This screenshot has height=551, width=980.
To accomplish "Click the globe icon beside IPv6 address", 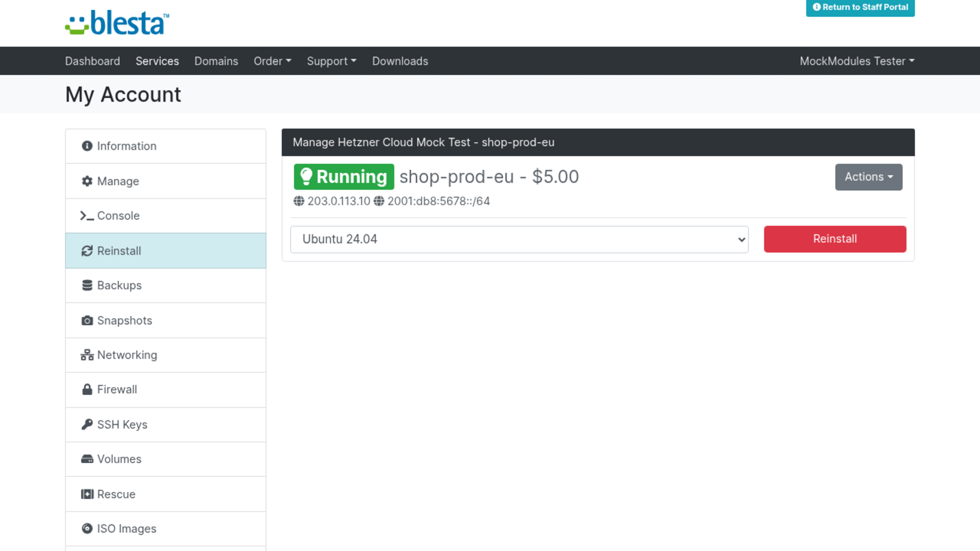I will [379, 201].
